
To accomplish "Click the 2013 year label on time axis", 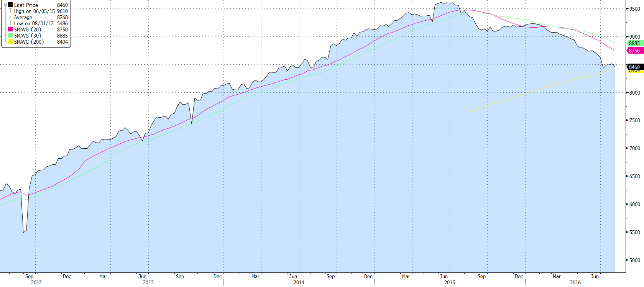I will tap(148, 282).
